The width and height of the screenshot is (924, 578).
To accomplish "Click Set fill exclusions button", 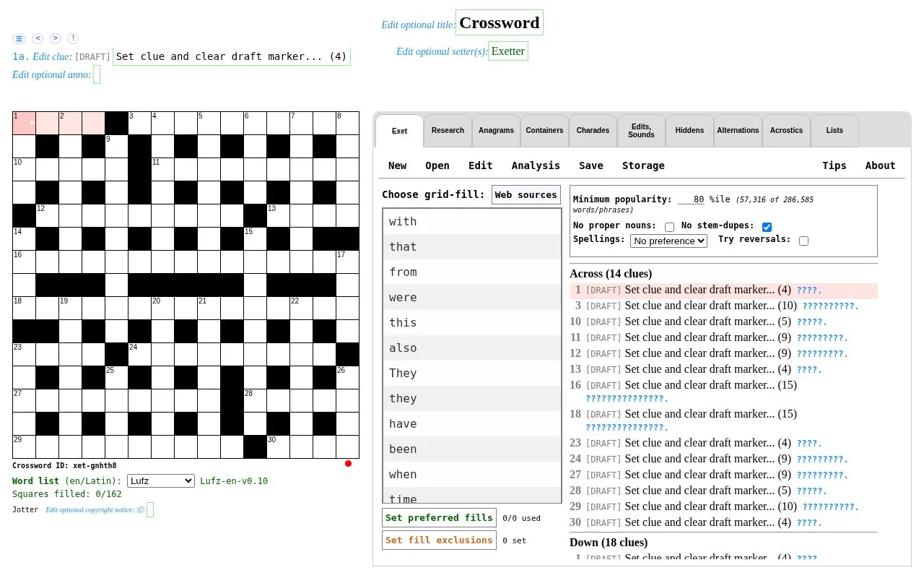I will (439, 540).
